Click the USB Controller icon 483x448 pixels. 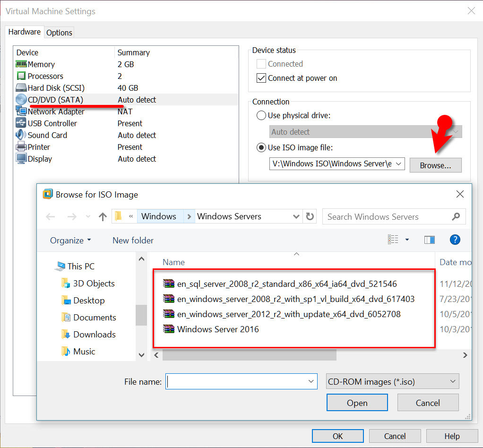point(21,123)
